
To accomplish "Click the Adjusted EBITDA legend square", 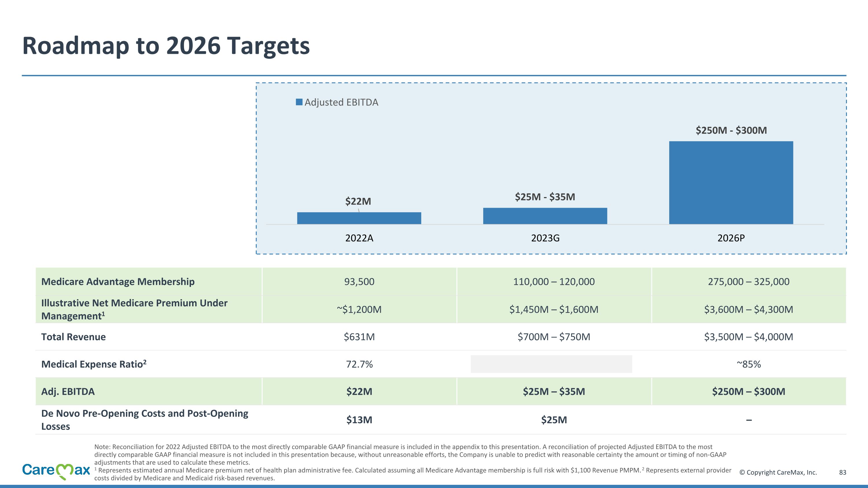I will tap(299, 102).
